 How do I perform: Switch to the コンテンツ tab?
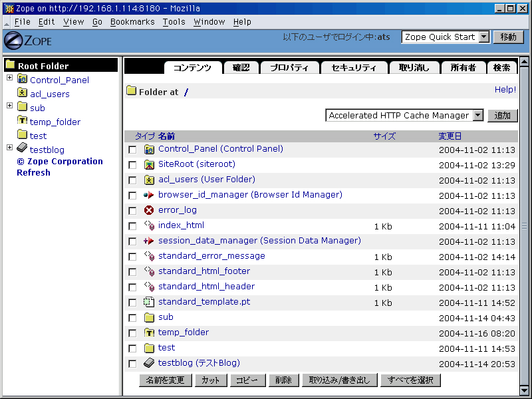pyautogui.click(x=192, y=68)
